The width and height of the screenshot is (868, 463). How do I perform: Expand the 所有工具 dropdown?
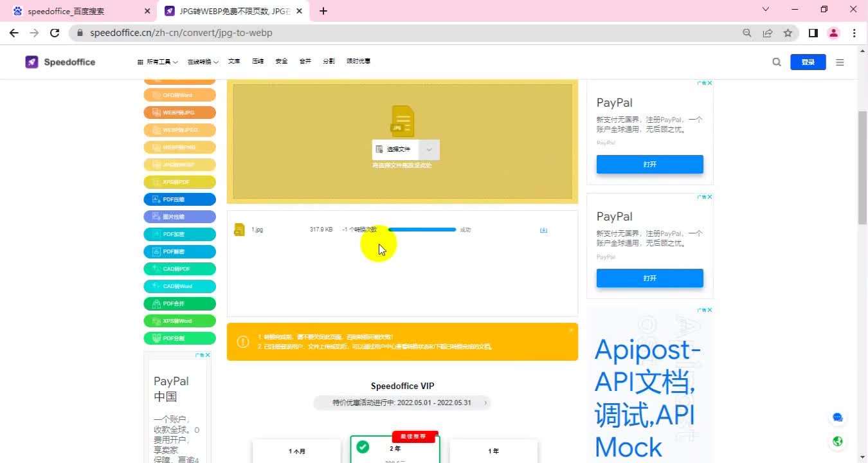click(x=156, y=61)
